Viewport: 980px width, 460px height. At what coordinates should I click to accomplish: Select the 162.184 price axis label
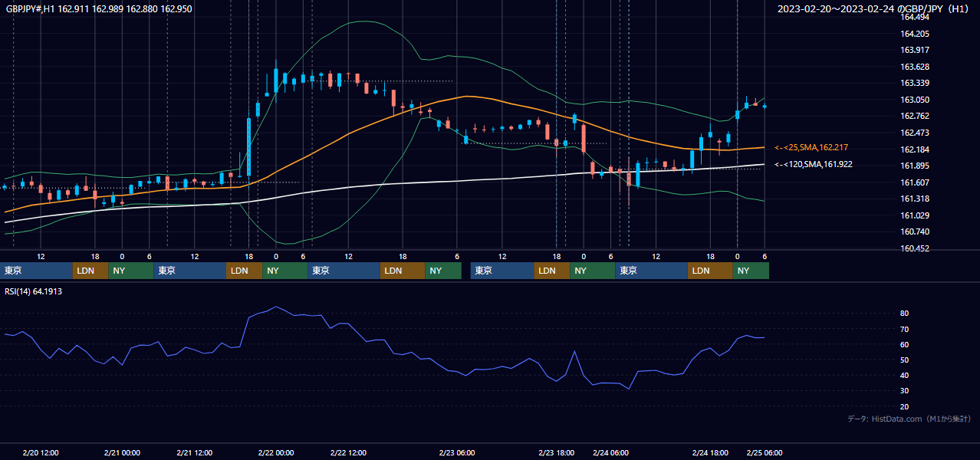point(915,149)
